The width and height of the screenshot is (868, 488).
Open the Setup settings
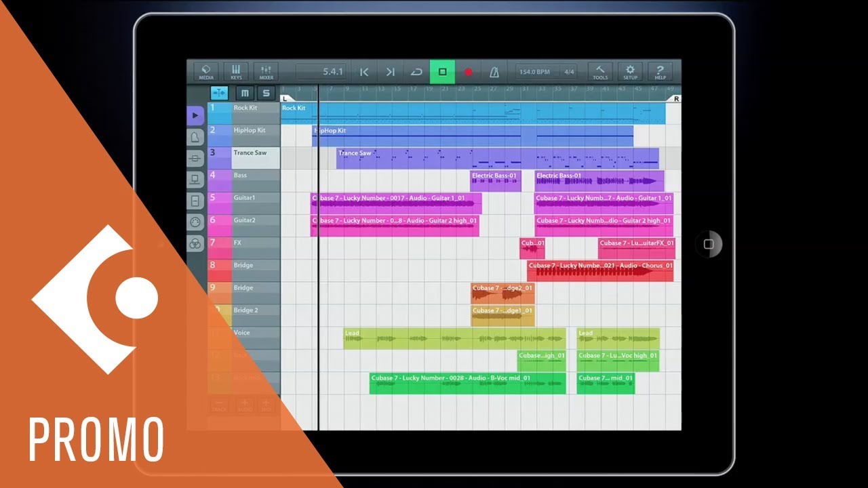tap(630, 72)
